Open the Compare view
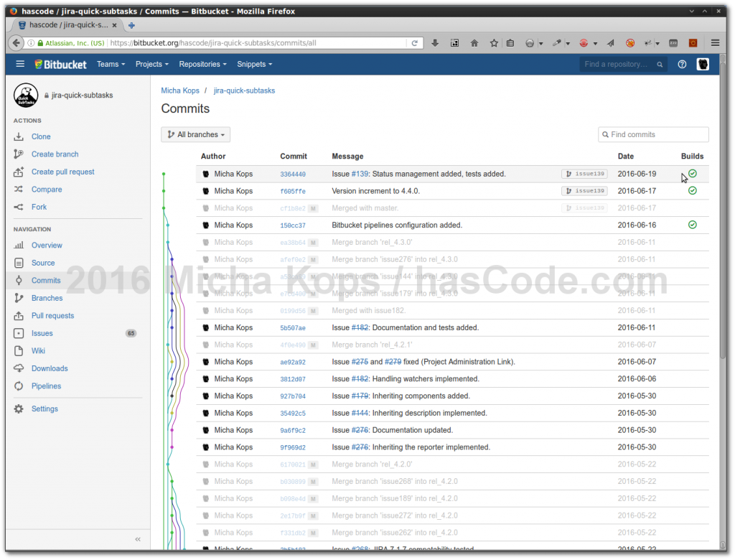Image resolution: width=735 pixels, height=560 pixels. [x=46, y=189]
